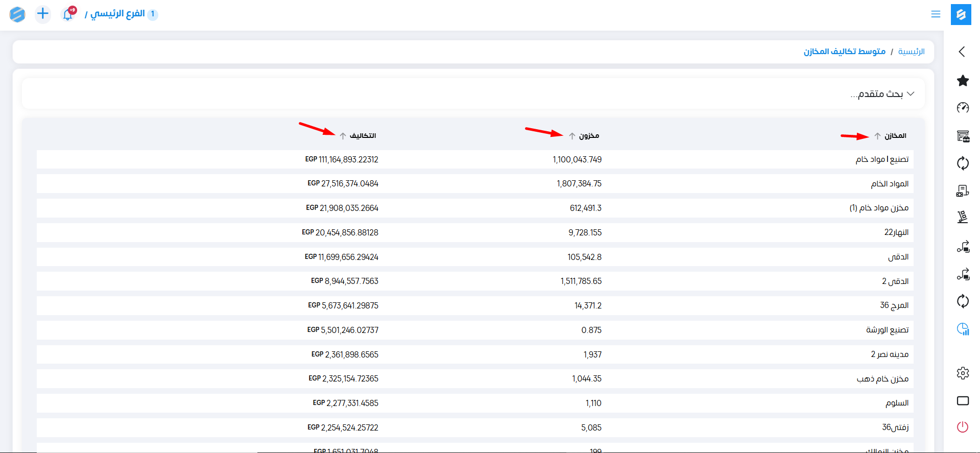This screenshot has height=453, width=980.
Task: Sort table by مخزون column
Action: point(588,136)
